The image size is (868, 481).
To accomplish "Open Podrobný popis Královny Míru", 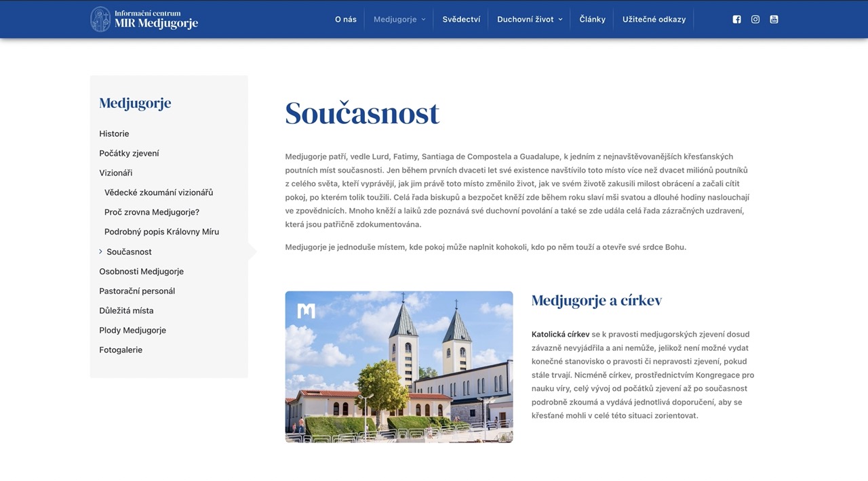I will [161, 231].
